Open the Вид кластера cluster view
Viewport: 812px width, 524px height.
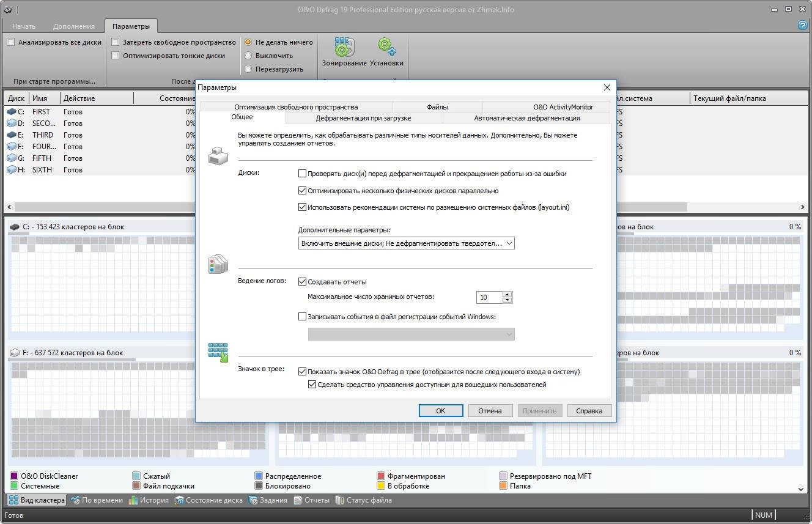click(36, 500)
